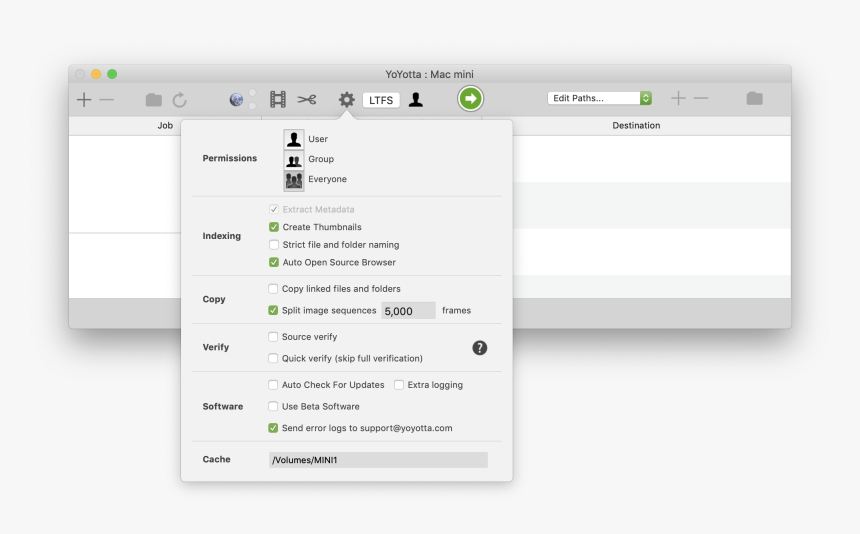Open the verify help question mark

480,348
